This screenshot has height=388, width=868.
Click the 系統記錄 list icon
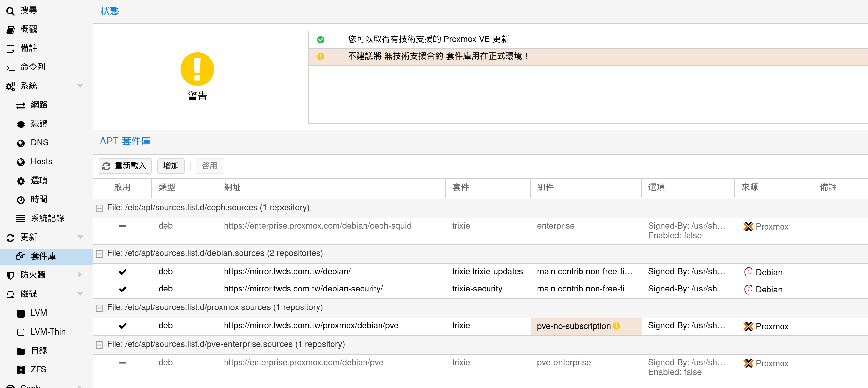coord(21,219)
